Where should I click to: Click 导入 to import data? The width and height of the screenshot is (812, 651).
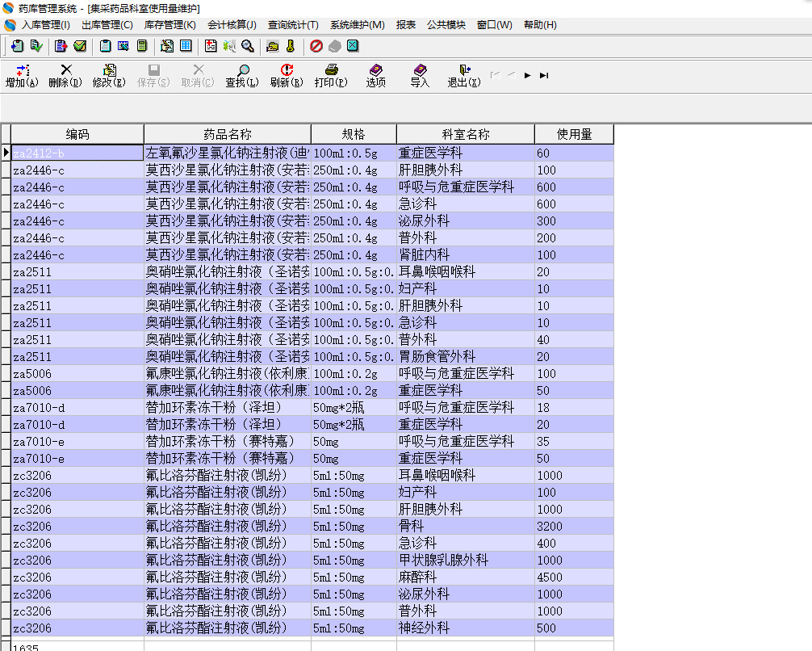(420, 76)
